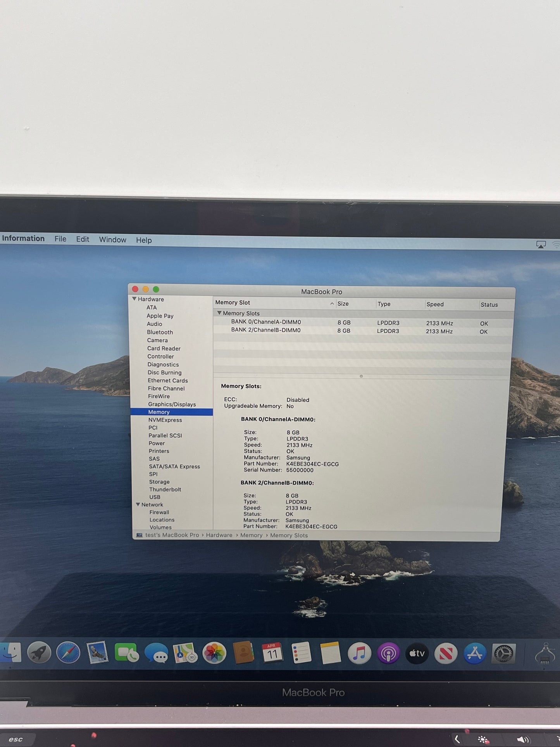Click test's MacBook Pro in path bar
Screen dimensions: 560x747
coord(172,535)
